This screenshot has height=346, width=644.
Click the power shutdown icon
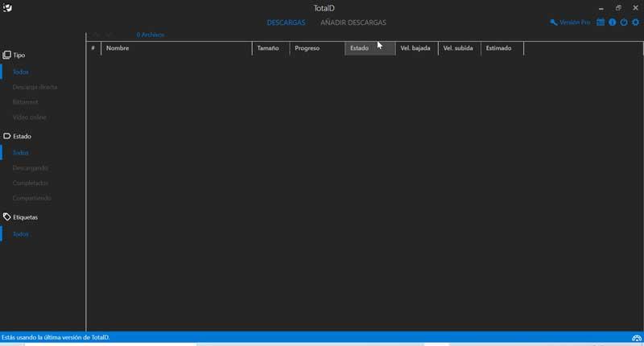[624, 23]
